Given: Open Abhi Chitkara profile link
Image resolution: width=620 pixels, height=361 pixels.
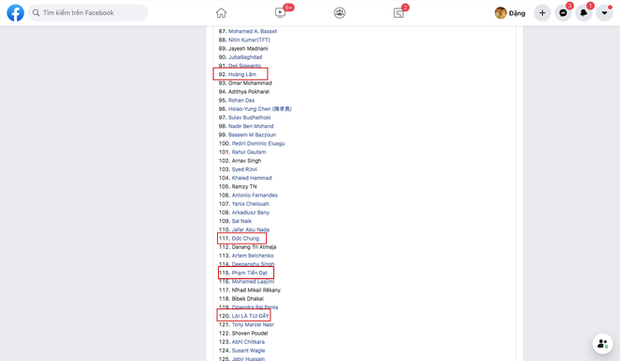Looking at the screenshot, I should [248, 342].
